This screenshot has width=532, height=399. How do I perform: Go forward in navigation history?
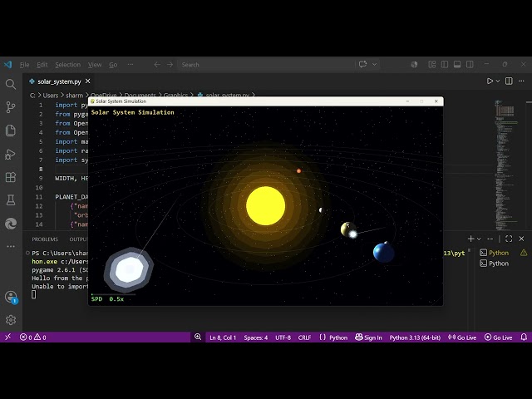170,65
